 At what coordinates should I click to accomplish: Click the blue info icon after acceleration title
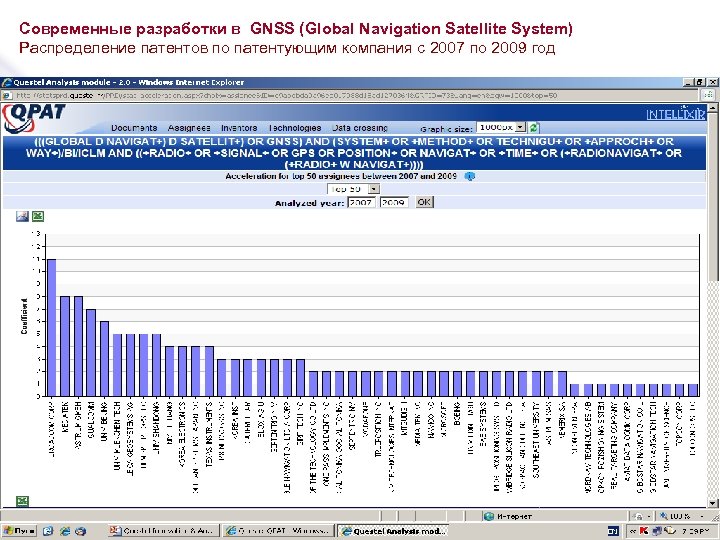click(469, 176)
